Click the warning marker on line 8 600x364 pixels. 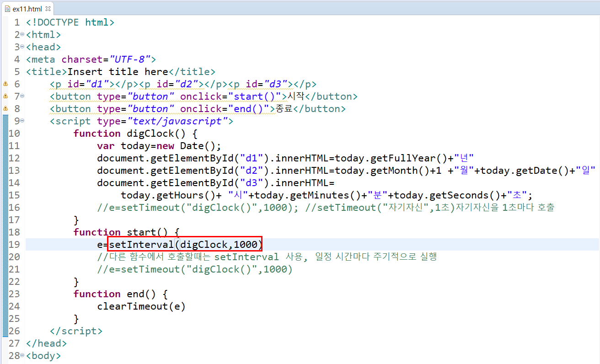(x=5, y=109)
